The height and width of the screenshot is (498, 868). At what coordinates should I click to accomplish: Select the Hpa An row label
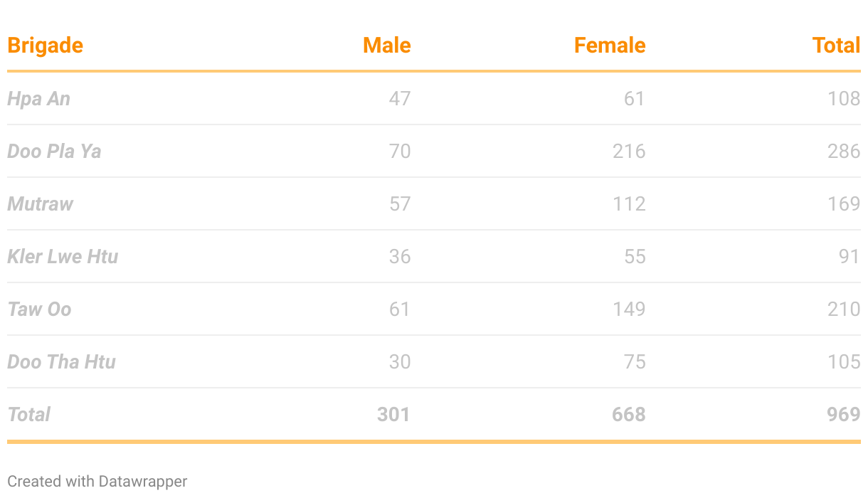(x=38, y=98)
